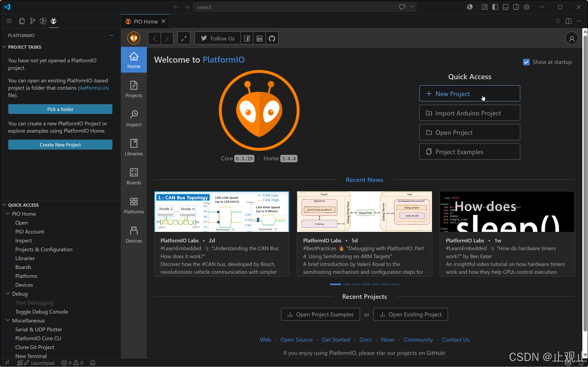The width and height of the screenshot is (588, 367).
Task: Click the plug icon in editor actions
Action: click(x=558, y=21)
